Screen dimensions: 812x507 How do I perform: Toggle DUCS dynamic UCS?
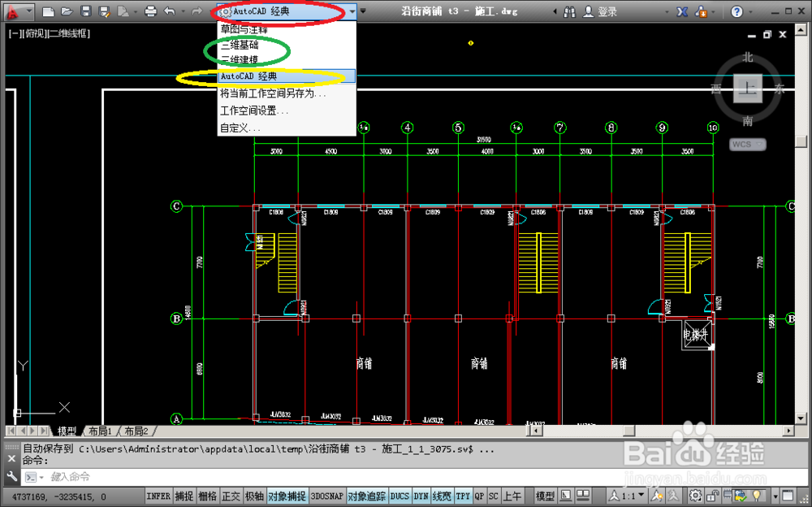[400, 496]
